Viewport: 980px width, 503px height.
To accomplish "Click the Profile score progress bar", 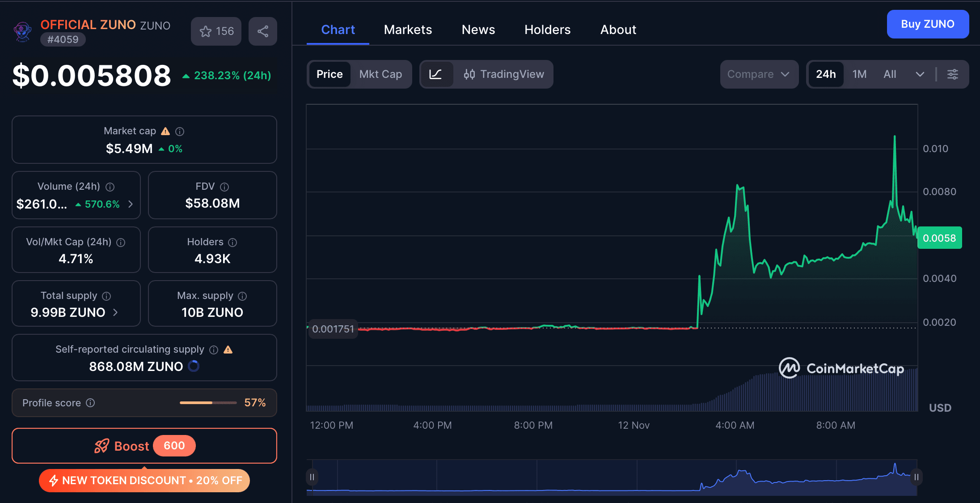I will coord(208,402).
